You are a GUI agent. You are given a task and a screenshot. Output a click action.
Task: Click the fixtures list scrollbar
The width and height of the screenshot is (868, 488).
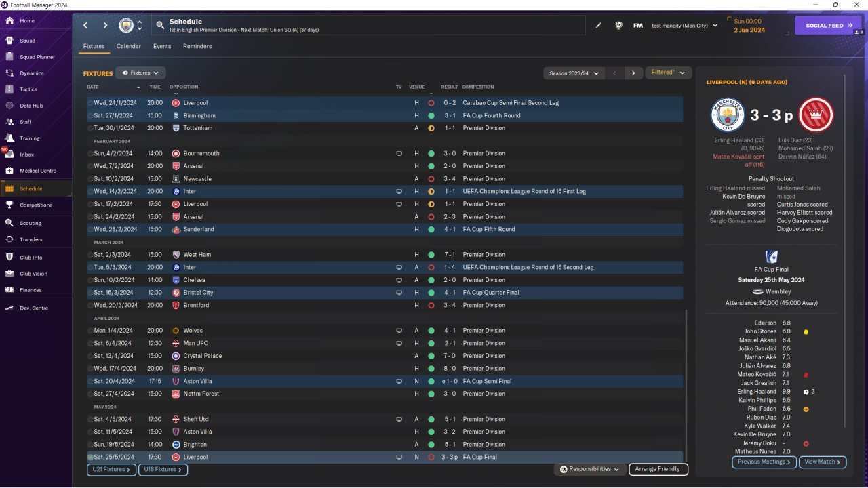click(686, 386)
